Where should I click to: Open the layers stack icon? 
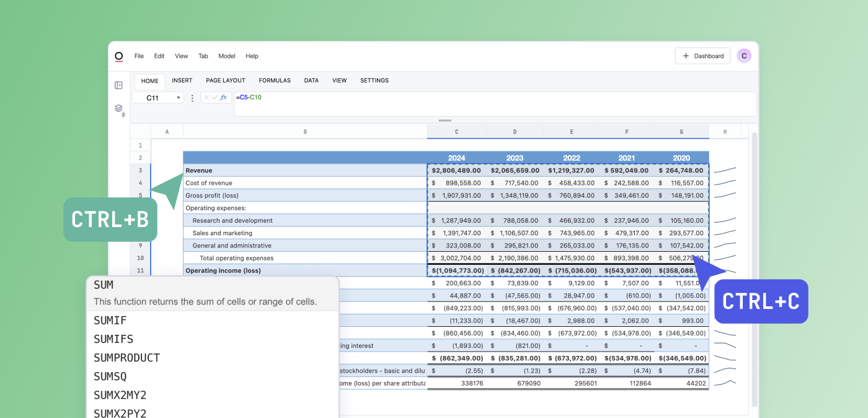point(118,109)
